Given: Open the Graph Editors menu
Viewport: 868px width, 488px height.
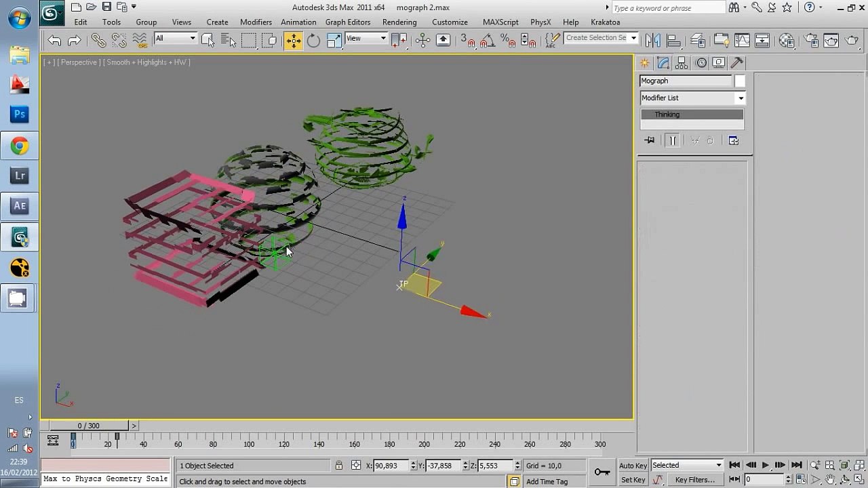Looking at the screenshot, I should coord(348,22).
